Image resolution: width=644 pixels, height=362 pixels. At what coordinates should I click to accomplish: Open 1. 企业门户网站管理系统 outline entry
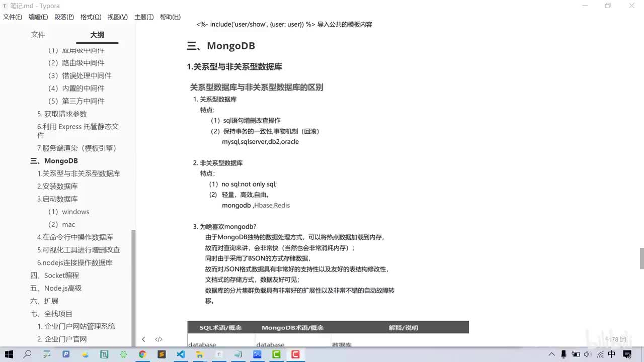(x=76, y=326)
